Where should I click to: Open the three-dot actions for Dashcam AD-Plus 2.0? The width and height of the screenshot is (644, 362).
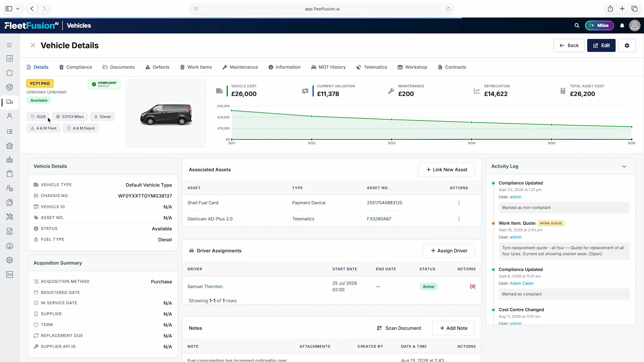pos(459,219)
